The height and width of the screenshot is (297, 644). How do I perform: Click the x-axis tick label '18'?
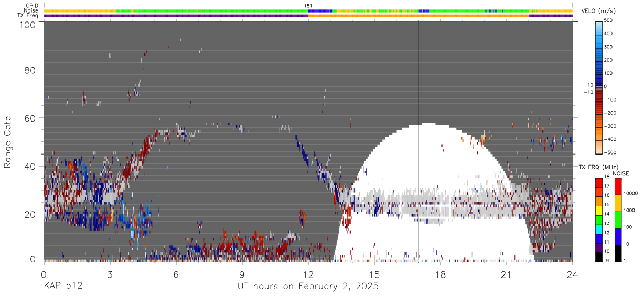pyautogui.click(x=441, y=274)
